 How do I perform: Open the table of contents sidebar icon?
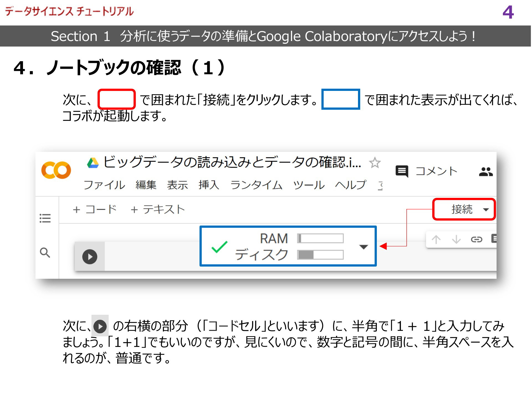(45, 218)
